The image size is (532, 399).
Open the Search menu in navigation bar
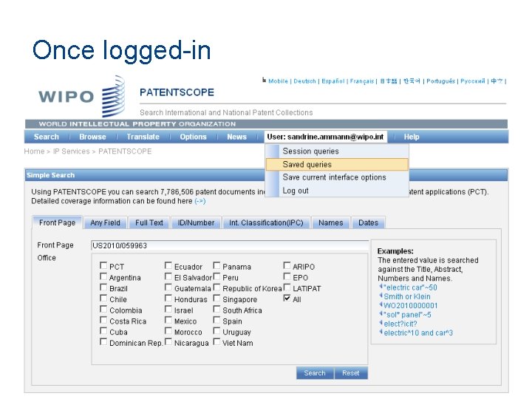point(47,137)
